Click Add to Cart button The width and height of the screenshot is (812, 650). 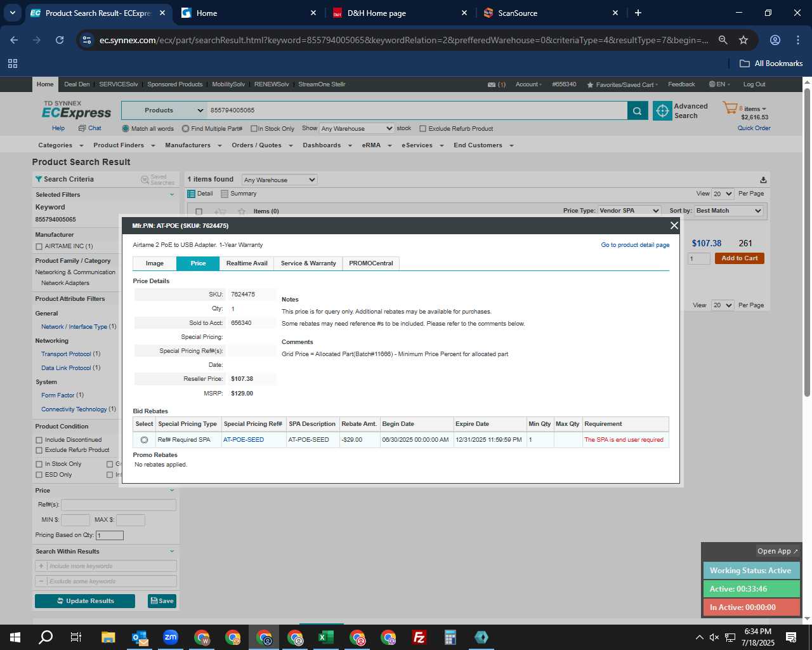[x=740, y=258]
